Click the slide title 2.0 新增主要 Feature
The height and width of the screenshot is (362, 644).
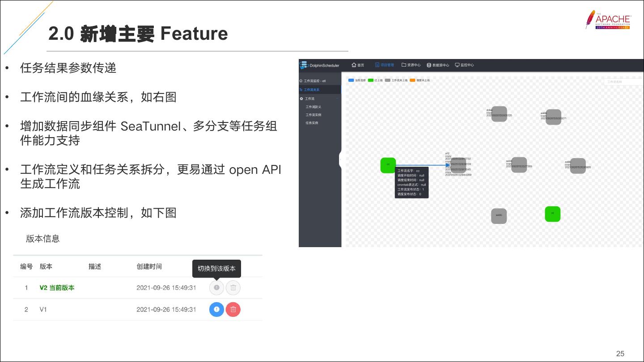[x=138, y=34]
